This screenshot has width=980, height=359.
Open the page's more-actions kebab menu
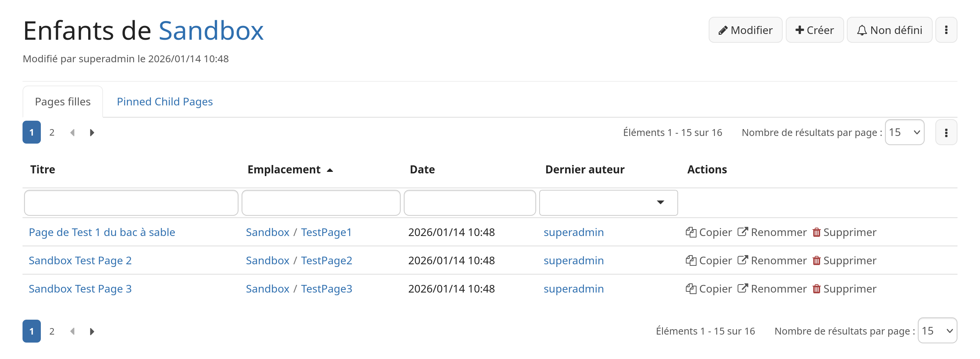point(946,30)
